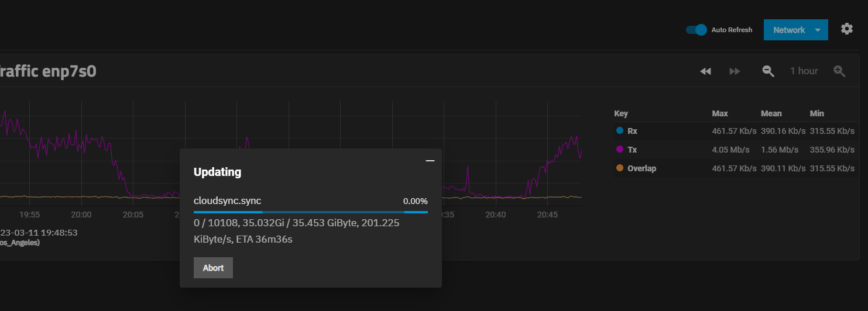Step the chart back with rewind icon
This screenshot has width=868, height=311.
[x=705, y=71]
